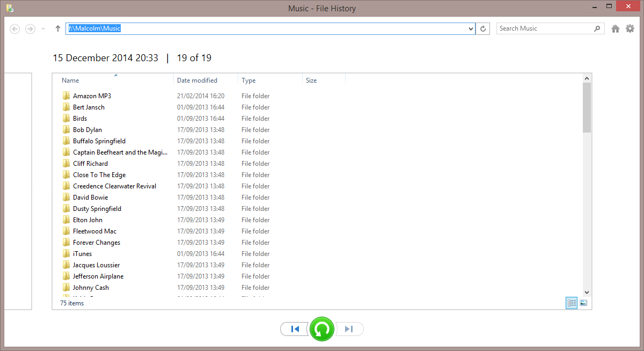The image size is (644, 351).
Task: Sort files by Date modified
Action: [x=196, y=80]
